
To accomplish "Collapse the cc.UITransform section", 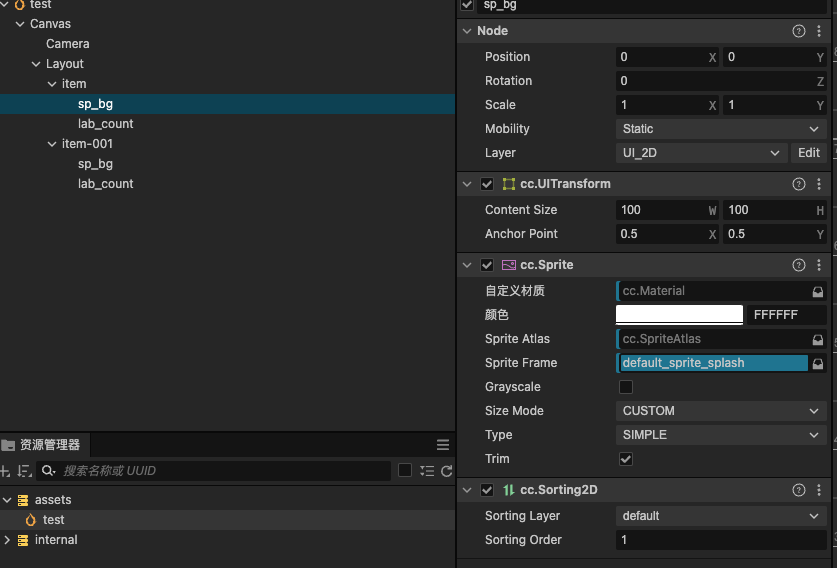I will pos(467,184).
